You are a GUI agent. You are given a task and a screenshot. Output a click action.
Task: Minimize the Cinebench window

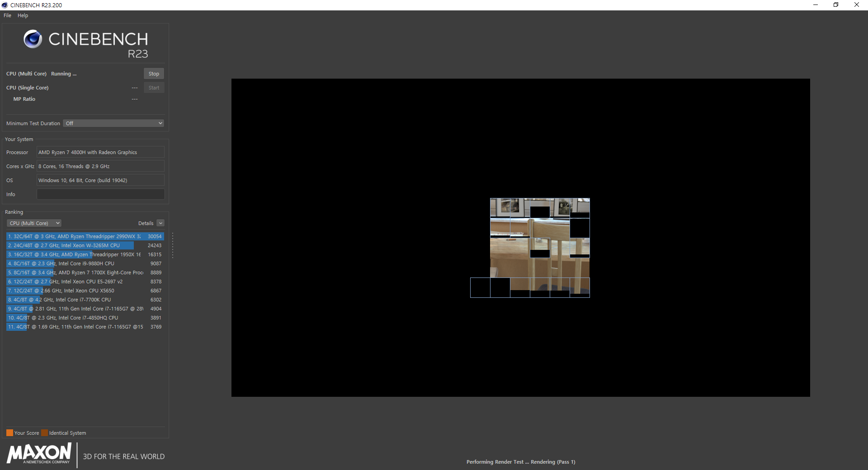[816, 5]
